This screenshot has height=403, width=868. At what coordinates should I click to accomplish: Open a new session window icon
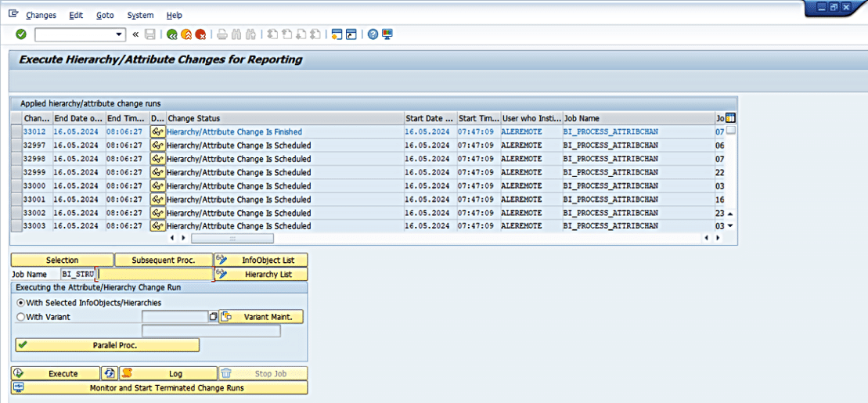337,35
